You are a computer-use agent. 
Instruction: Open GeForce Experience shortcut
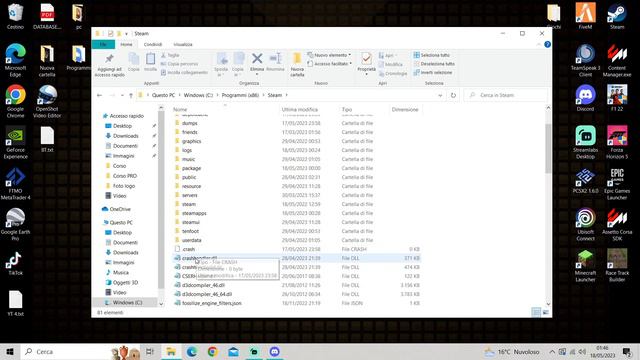click(x=16, y=142)
